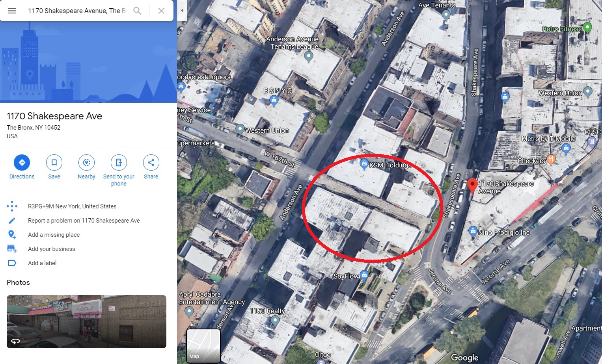Viewport: 602px width, 364px height.
Task: Add a missing place
Action: coord(54,235)
